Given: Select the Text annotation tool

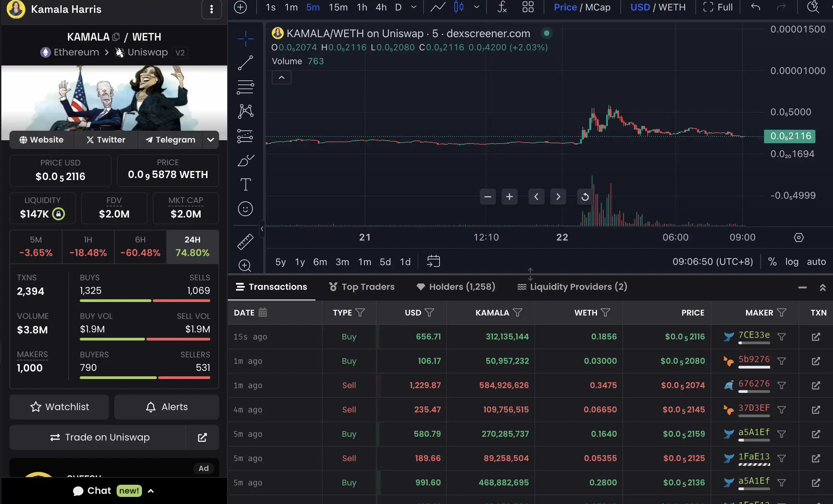Looking at the screenshot, I should coord(245,184).
